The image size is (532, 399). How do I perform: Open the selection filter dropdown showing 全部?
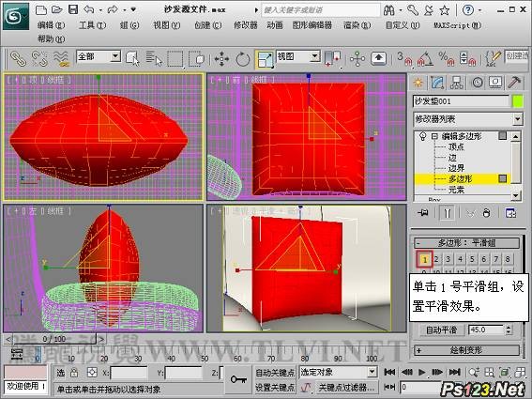click(x=115, y=56)
